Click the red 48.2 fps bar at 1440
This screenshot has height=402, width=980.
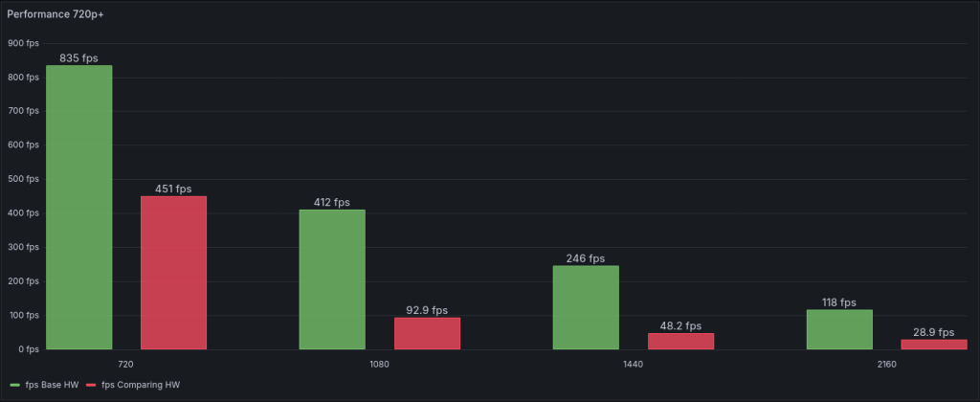pos(680,341)
